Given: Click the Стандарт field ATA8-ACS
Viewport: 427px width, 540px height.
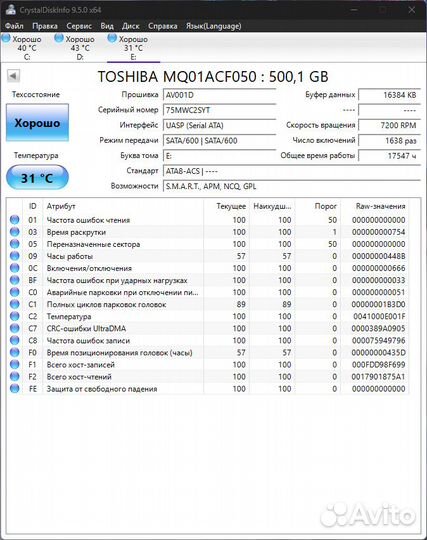Looking at the screenshot, I should click(x=292, y=171).
